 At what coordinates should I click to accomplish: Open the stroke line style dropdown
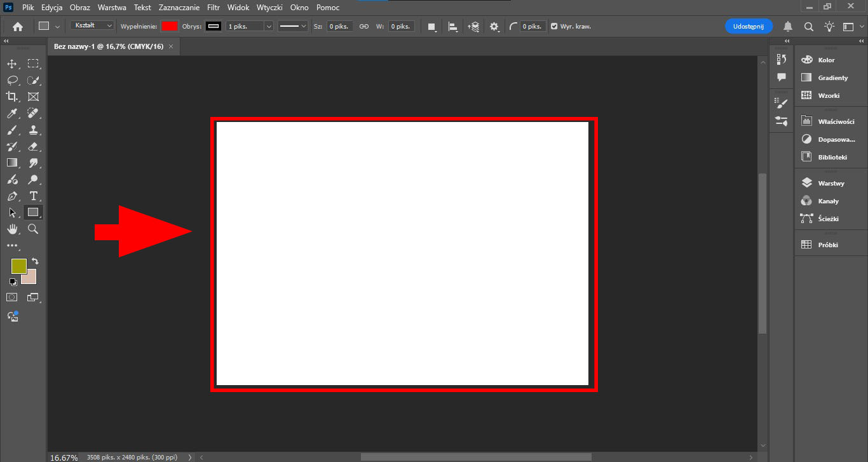[x=294, y=26]
